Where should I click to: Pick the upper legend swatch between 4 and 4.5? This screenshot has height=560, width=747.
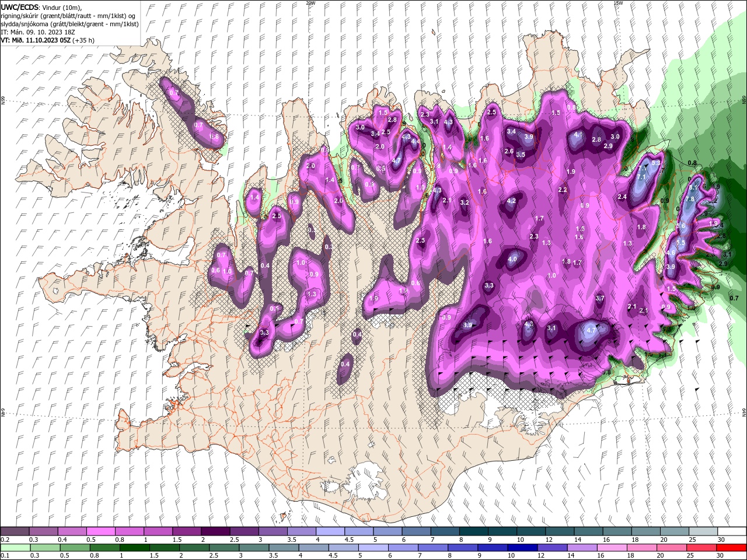point(330,531)
